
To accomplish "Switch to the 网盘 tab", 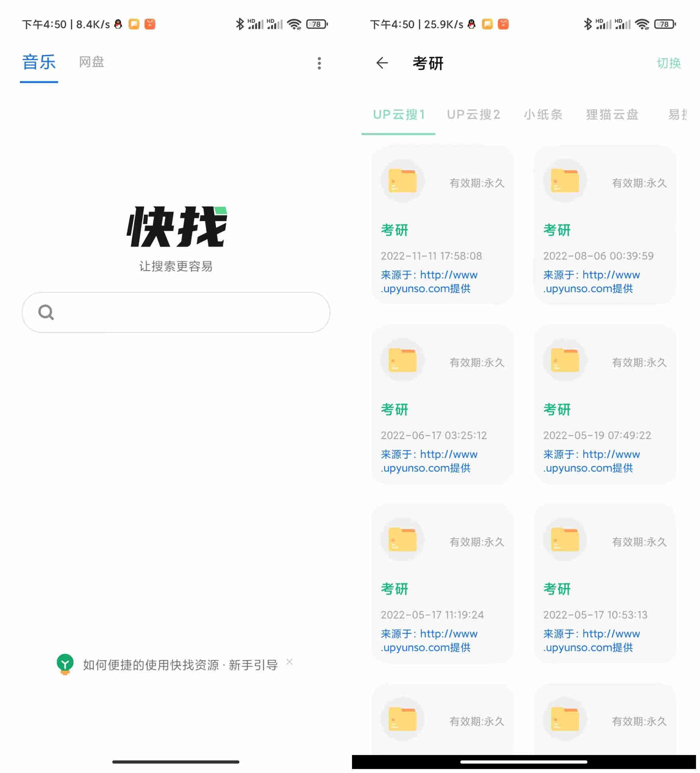I will pyautogui.click(x=91, y=62).
